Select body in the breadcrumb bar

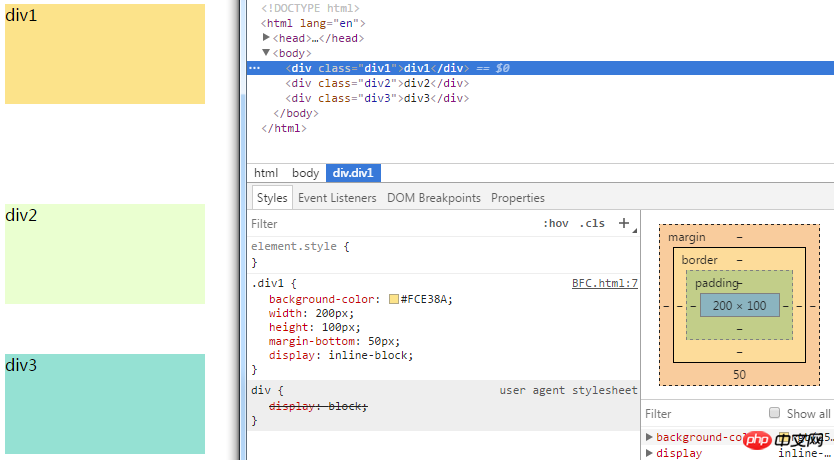coord(305,173)
